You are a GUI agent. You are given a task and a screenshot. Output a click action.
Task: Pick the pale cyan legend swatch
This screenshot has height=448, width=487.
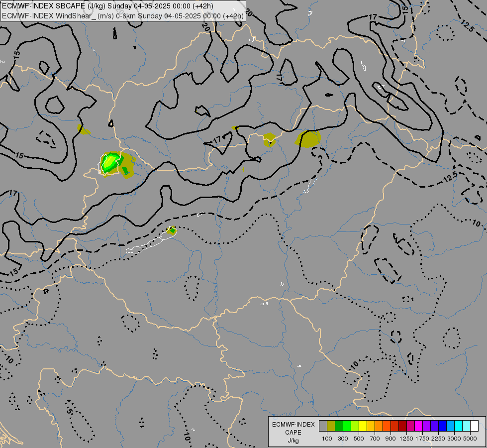click(467, 426)
